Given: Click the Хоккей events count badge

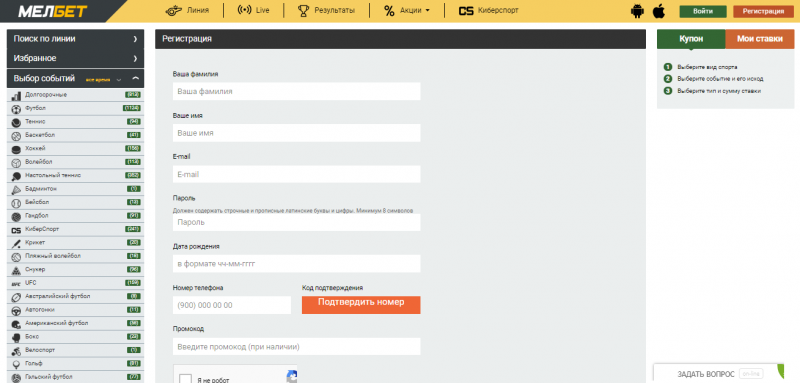Looking at the screenshot, I should 133,148.
